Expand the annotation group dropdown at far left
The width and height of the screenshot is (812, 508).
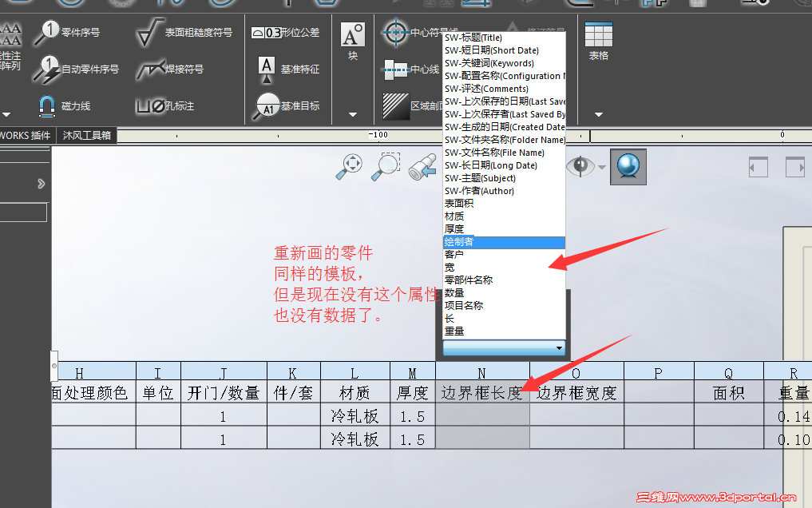click(6, 114)
